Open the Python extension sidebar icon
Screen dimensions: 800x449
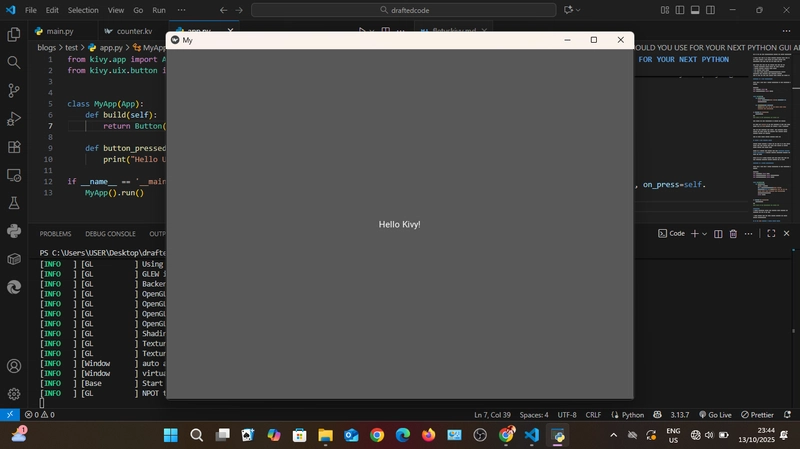pyautogui.click(x=14, y=231)
